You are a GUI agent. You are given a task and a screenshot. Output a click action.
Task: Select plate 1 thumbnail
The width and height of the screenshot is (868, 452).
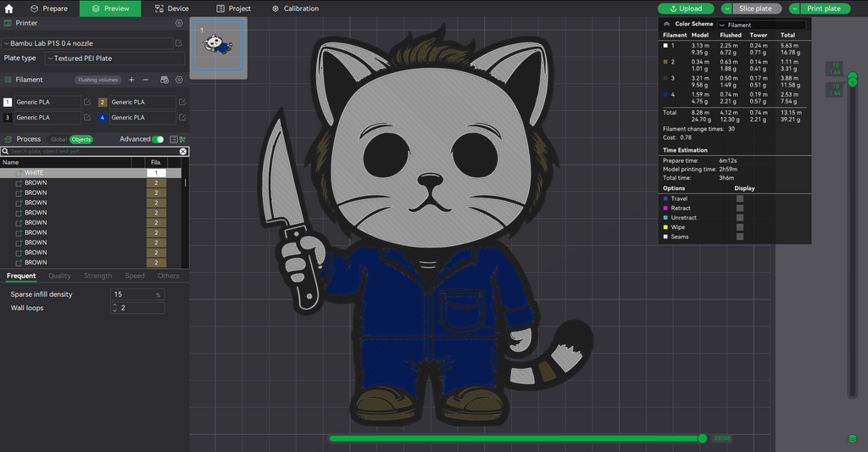pyautogui.click(x=218, y=46)
